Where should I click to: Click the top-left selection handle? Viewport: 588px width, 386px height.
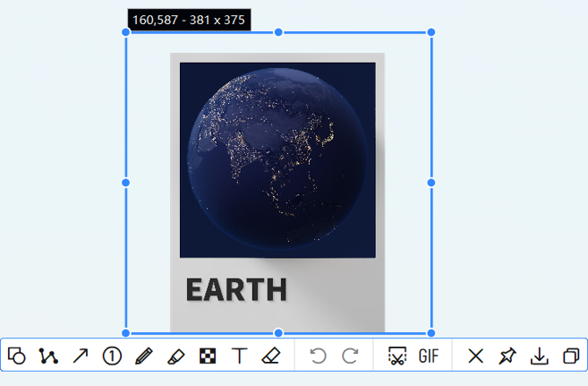[x=126, y=32]
